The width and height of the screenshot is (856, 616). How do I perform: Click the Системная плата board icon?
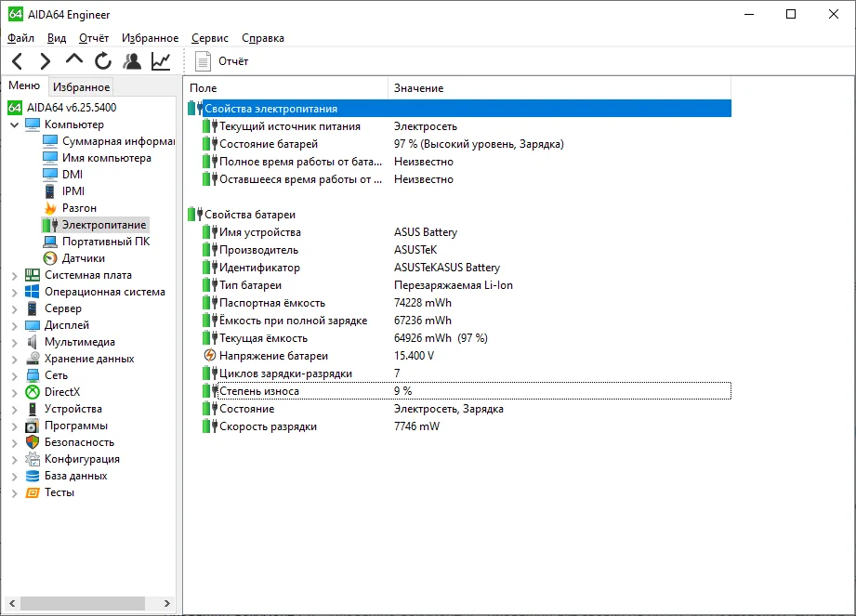tap(33, 275)
